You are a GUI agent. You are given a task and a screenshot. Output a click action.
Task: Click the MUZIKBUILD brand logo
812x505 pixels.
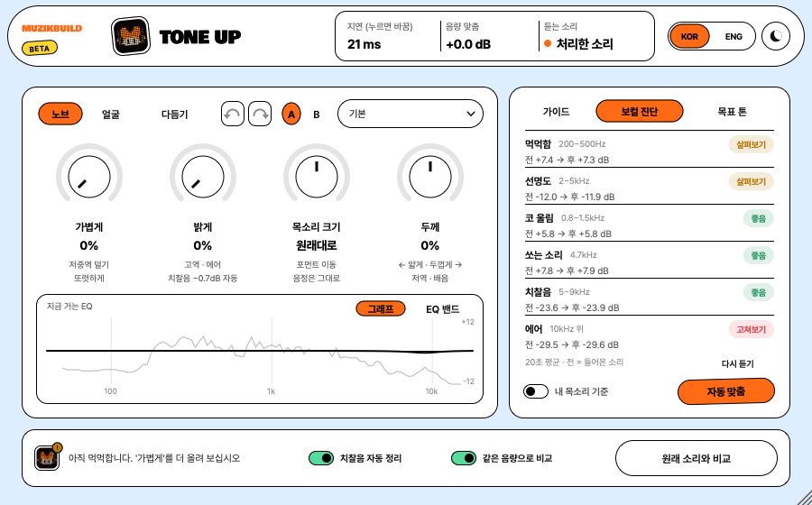[51, 29]
